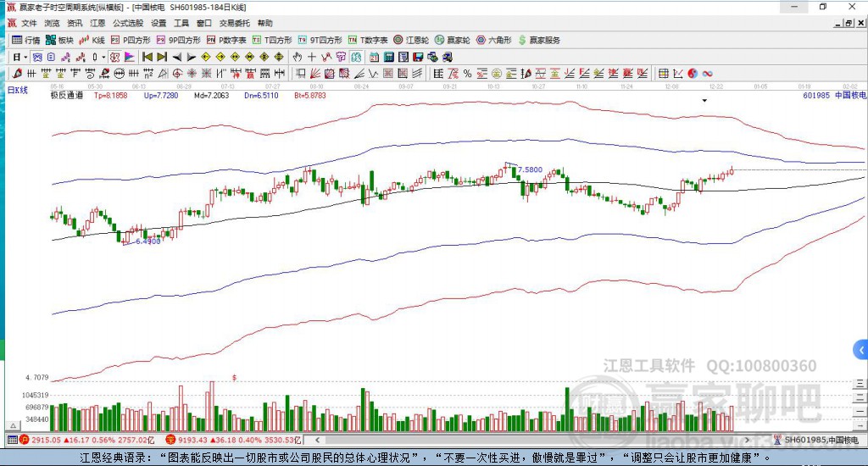Viewport: 868px width, 466px height.
Task: Click the yin-yang icon on the drawing toolbar
Action: tap(693, 73)
